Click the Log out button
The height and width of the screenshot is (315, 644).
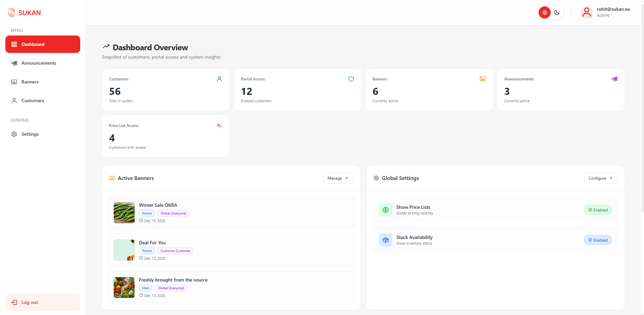point(43,302)
